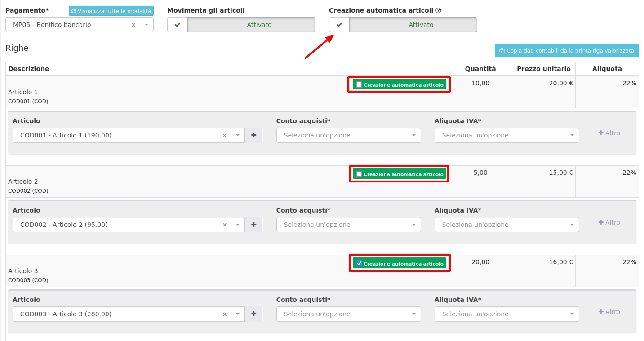The width and height of the screenshot is (644, 341).
Task: Click Visualizza tutte le modalità button
Action: pyautogui.click(x=111, y=11)
